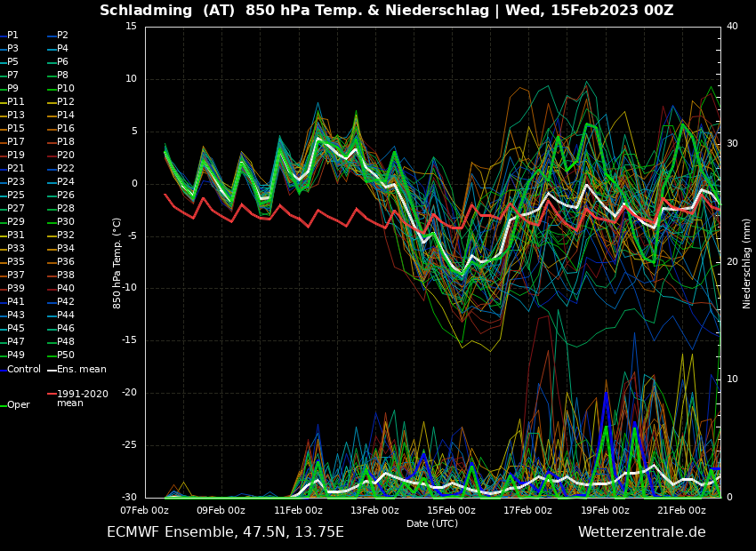The height and width of the screenshot is (551, 756).
Task: Click the P50 legend entry
Action: coord(66,355)
